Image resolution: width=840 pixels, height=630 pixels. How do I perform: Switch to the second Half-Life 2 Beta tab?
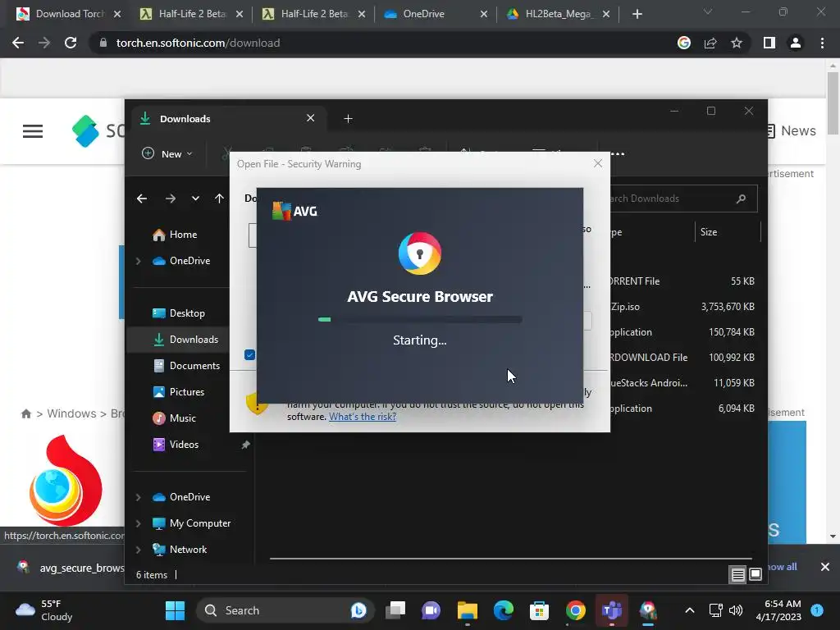tap(313, 14)
